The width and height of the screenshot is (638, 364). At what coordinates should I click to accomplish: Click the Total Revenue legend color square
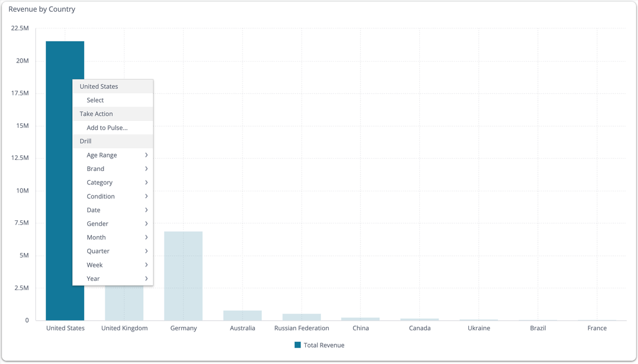pyautogui.click(x=298, y=345)
